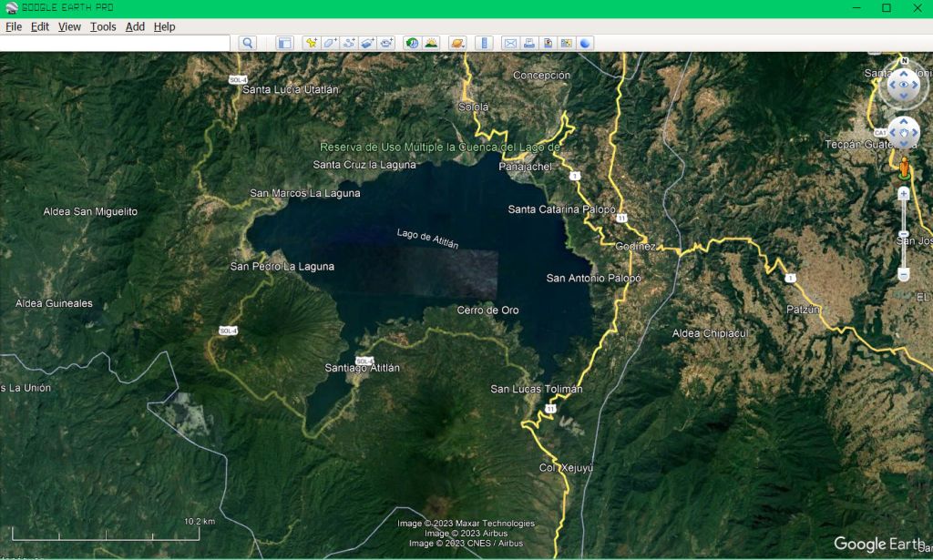Click the search magnifier button
Viewport: 933px width, 560px height.
[x=248, y=43]
